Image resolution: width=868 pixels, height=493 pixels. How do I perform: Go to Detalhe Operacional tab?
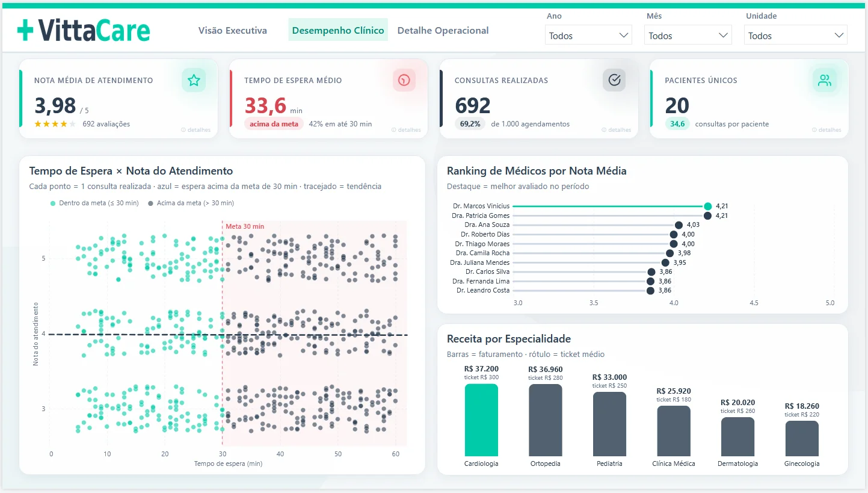[443, 31]
